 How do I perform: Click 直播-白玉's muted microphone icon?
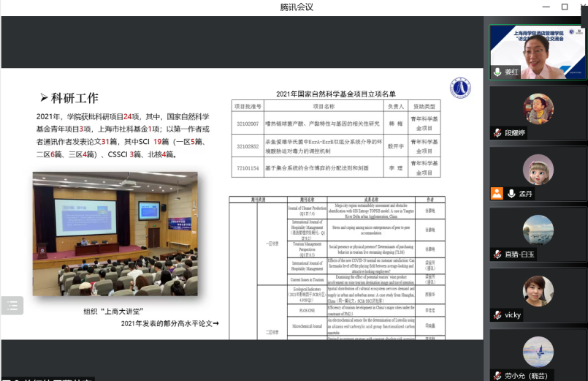click(x=497, y=254)
